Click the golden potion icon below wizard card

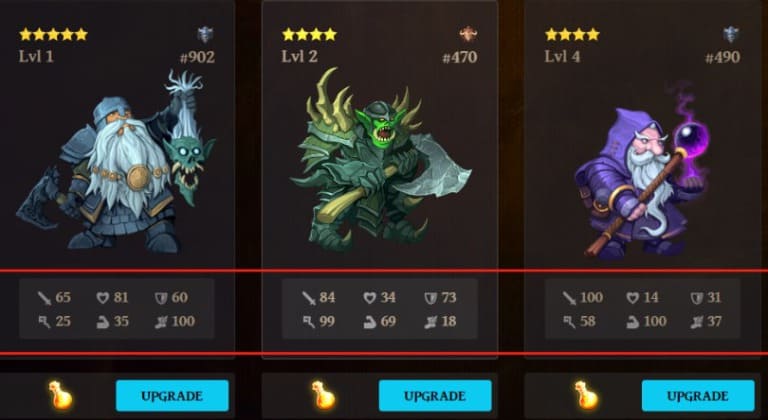(x=586, y=395)
